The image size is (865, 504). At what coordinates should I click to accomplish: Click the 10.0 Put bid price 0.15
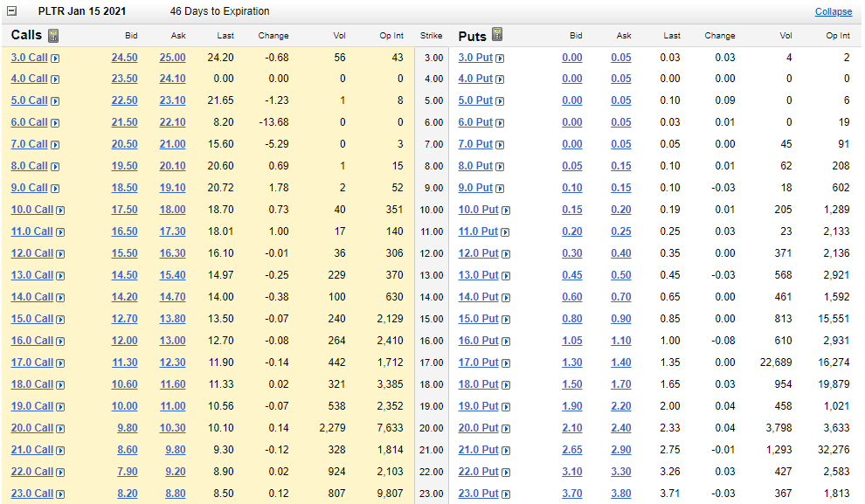(572, 210)
